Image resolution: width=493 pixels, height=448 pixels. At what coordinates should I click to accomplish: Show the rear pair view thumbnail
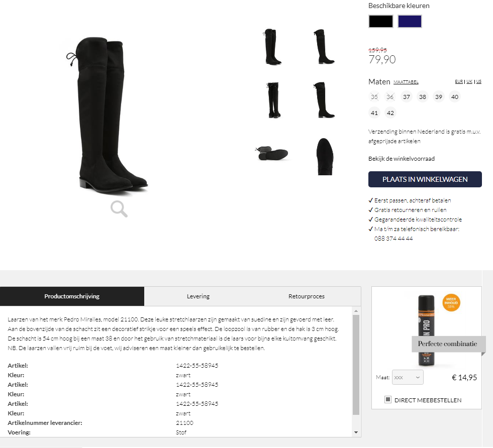point(273,100)
